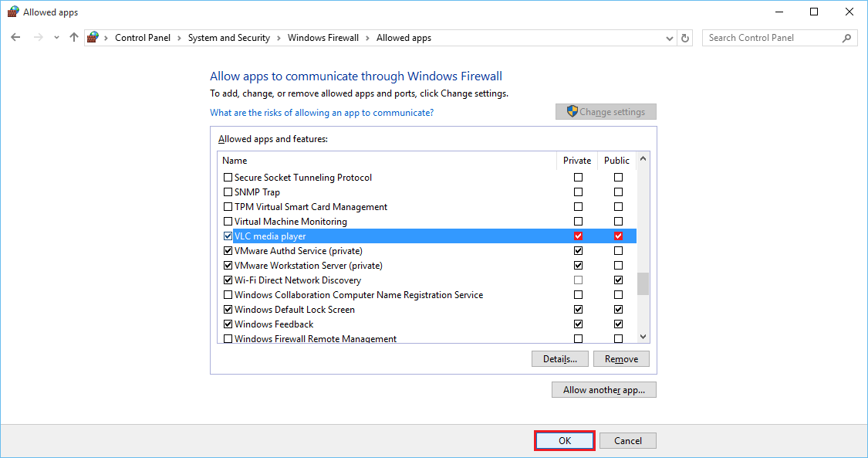Viewport: 868px width, 458px height.
Task: Uncheck VLC media player Public checkbox
Action: tap(618, 236)
